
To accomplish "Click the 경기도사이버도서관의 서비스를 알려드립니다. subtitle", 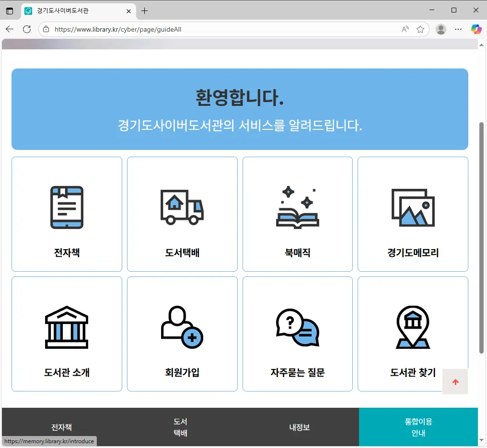I will click(240, 126).
